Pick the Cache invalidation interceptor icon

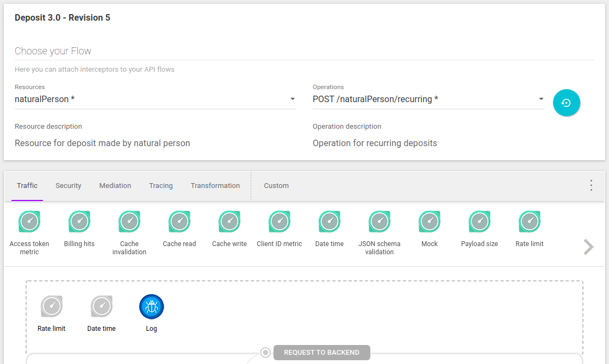tap(129, 222)
